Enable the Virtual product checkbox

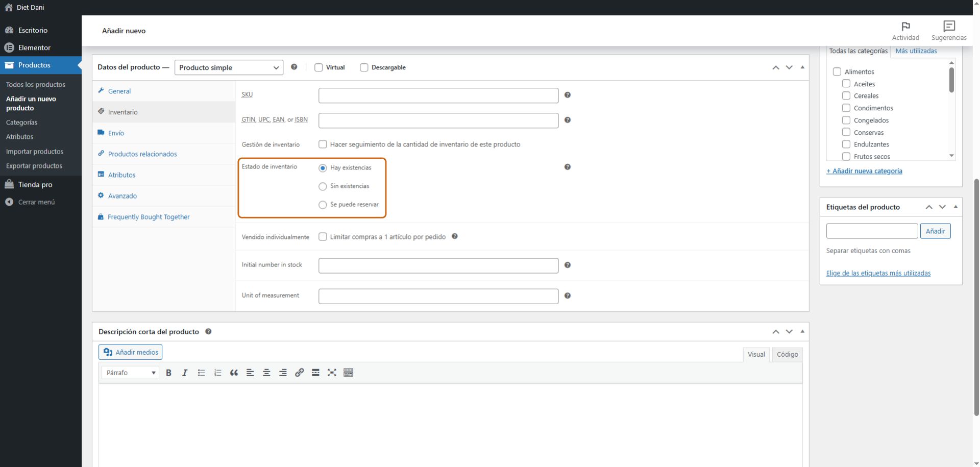[318, 67]
